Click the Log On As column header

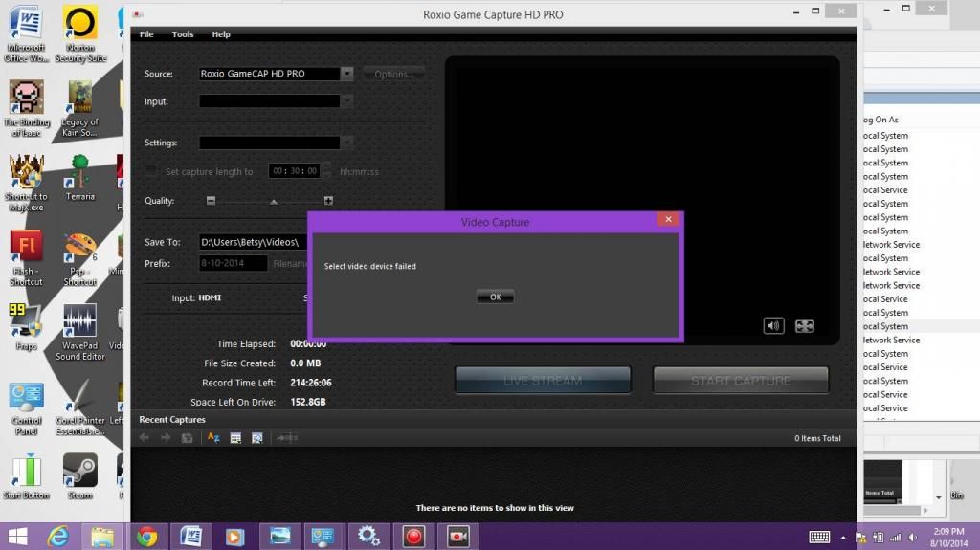(x=881, y=120)
